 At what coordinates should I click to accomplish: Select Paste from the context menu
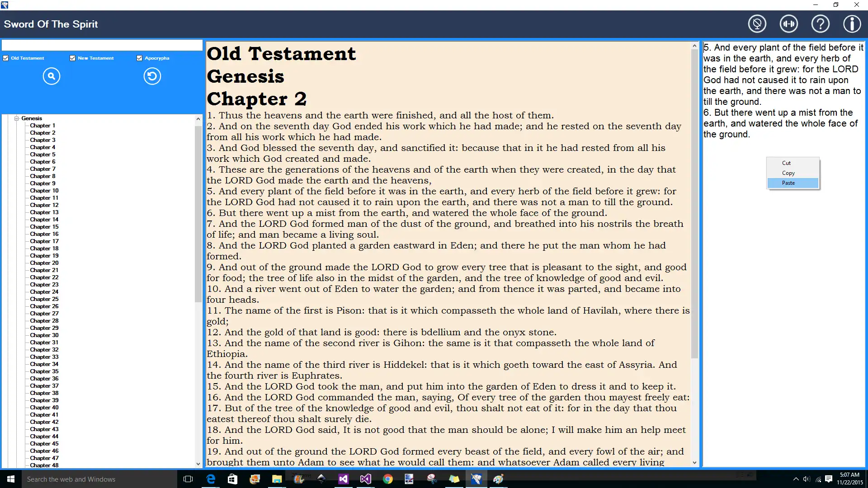pyautogui.click(x=789, y=183)
